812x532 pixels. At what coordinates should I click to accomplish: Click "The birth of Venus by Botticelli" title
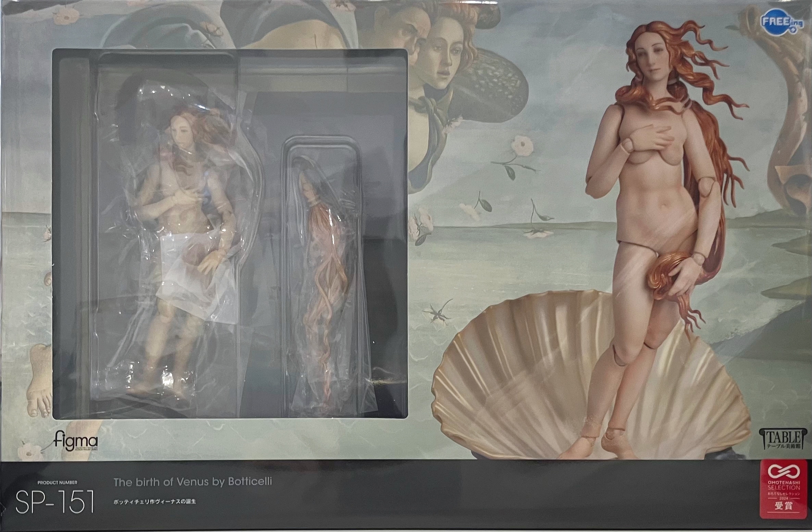[192, 482]
